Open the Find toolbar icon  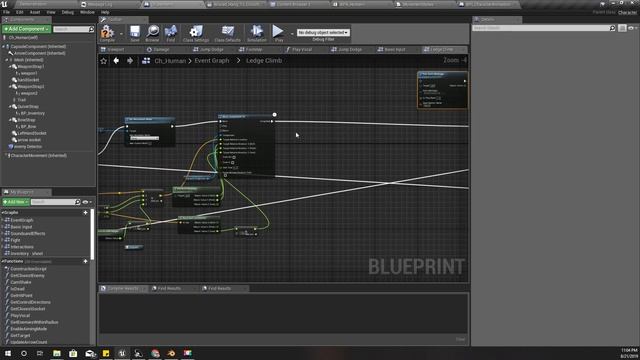171,33
